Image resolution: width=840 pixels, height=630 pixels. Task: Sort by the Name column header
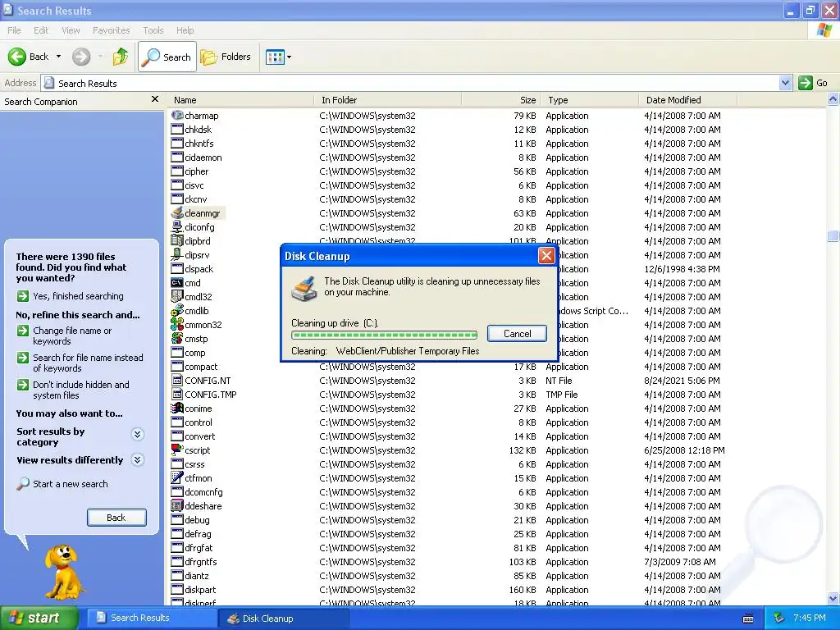[241, 99]
